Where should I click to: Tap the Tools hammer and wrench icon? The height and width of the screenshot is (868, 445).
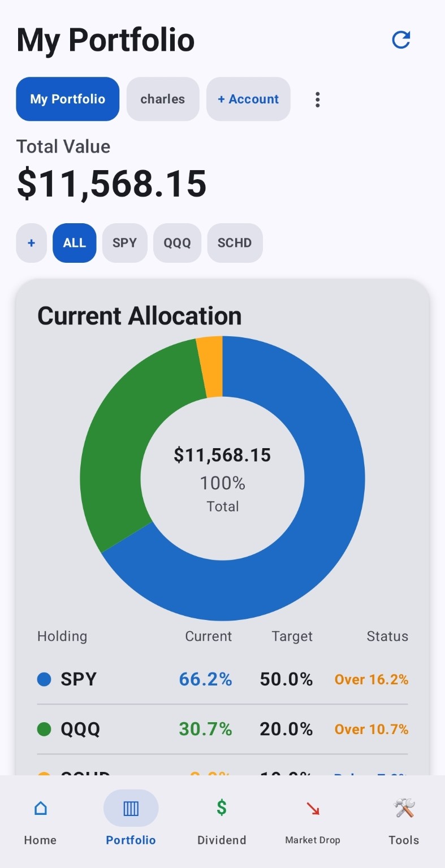[x=404, y=808]
